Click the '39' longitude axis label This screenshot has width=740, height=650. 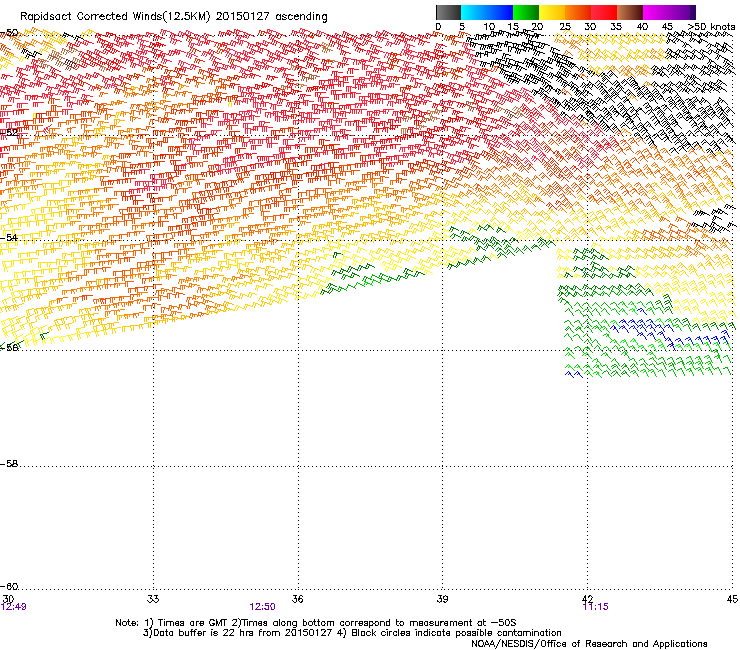(x=442, y=599)
